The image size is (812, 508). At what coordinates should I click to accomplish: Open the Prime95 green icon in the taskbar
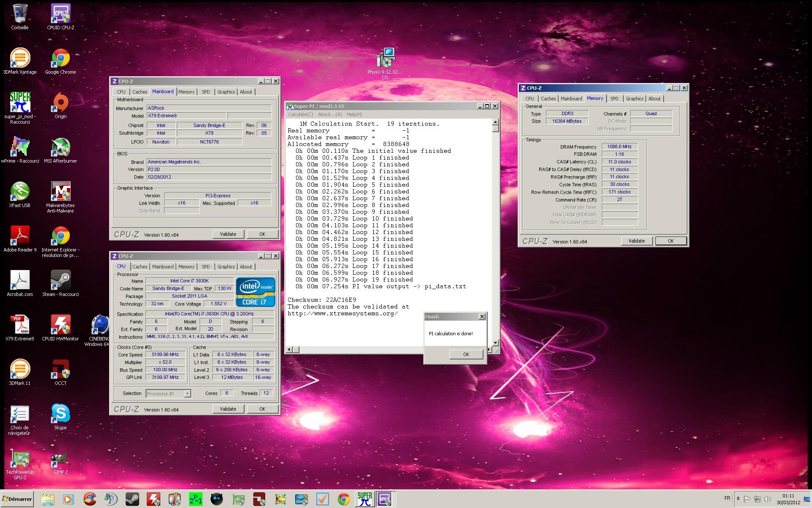pos(195,499)
